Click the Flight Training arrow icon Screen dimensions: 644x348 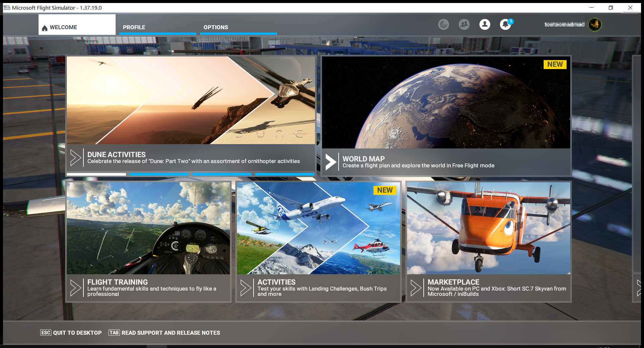tap(76, 288)
